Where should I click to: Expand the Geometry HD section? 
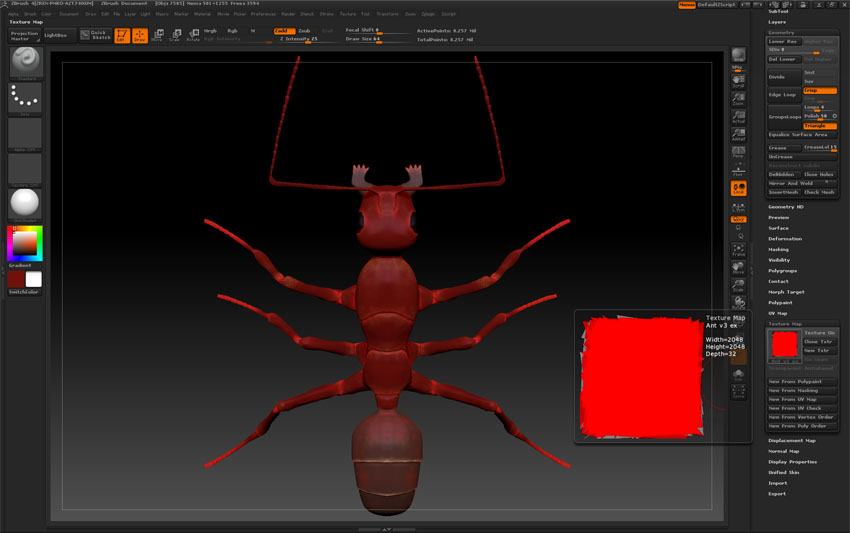pyautogui.click(x=786, y=207)
